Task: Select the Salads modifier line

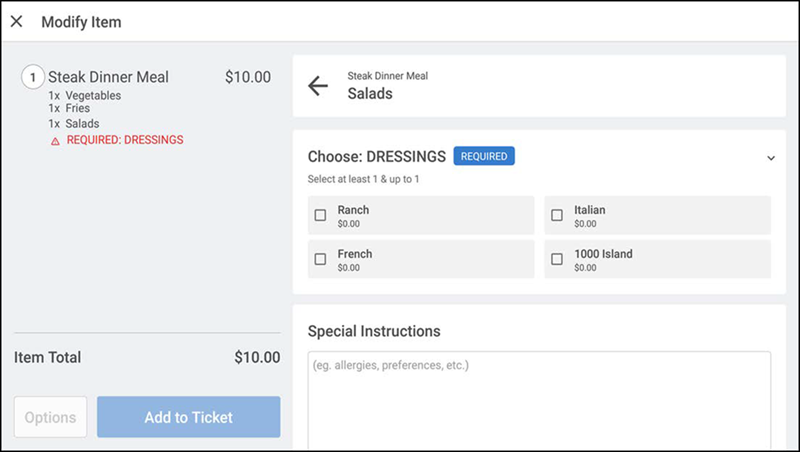Action: pyautogui.click(x=74, y=123)
